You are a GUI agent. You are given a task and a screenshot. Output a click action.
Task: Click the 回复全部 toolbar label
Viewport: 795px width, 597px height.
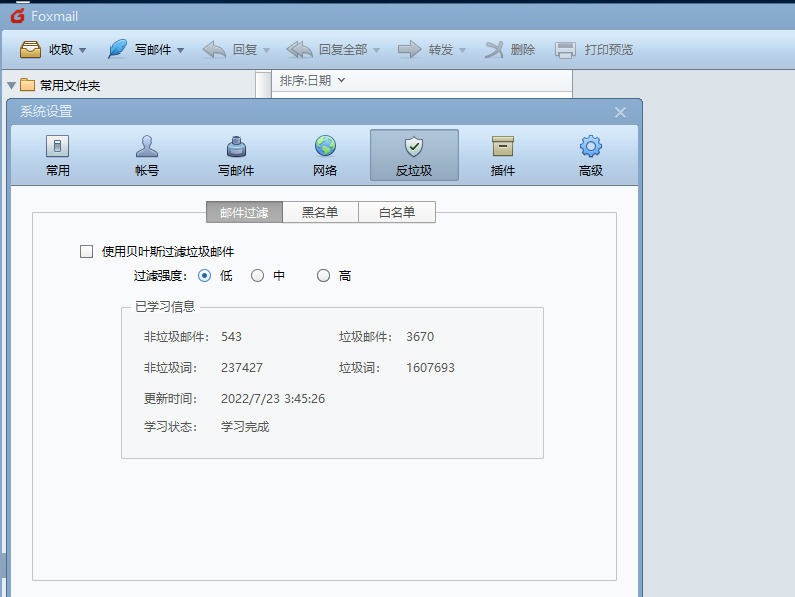coord(343,50)
